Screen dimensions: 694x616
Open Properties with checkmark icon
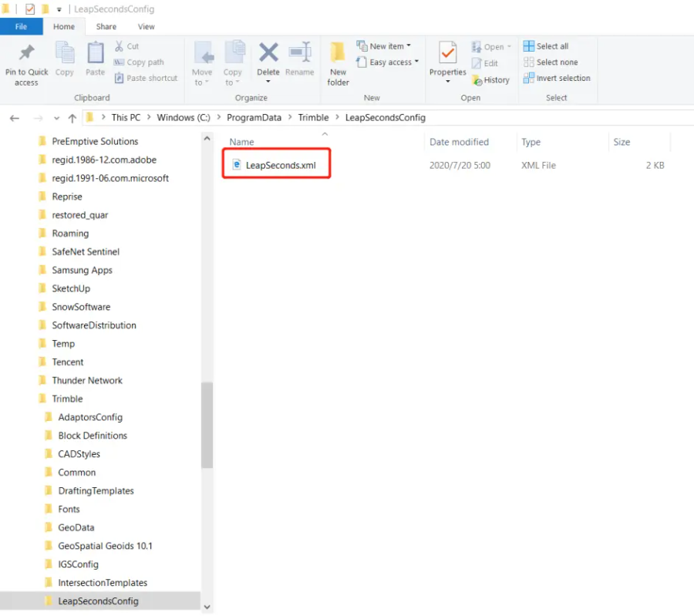coord(447,52)
